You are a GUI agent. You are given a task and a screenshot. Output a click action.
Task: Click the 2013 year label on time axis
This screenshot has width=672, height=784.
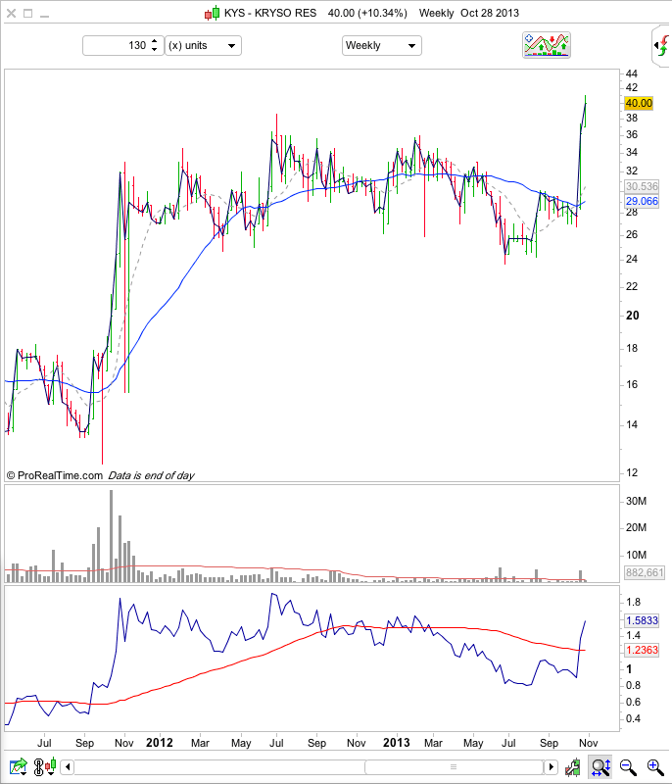click(x=396, y=743)
